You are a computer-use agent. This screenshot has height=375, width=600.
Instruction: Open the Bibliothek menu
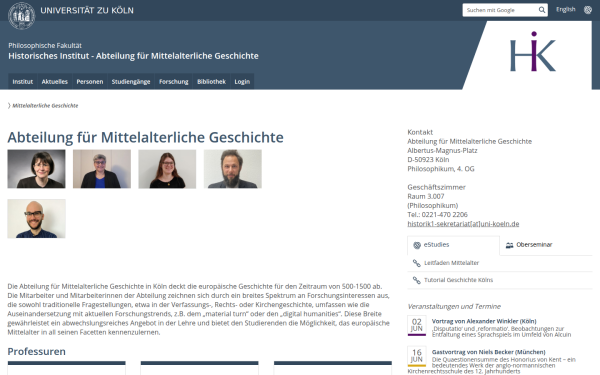211,82
